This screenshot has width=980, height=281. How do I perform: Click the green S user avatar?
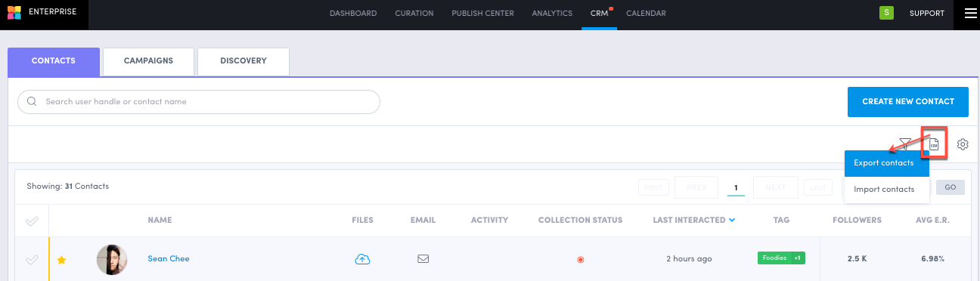coord(886,13)
